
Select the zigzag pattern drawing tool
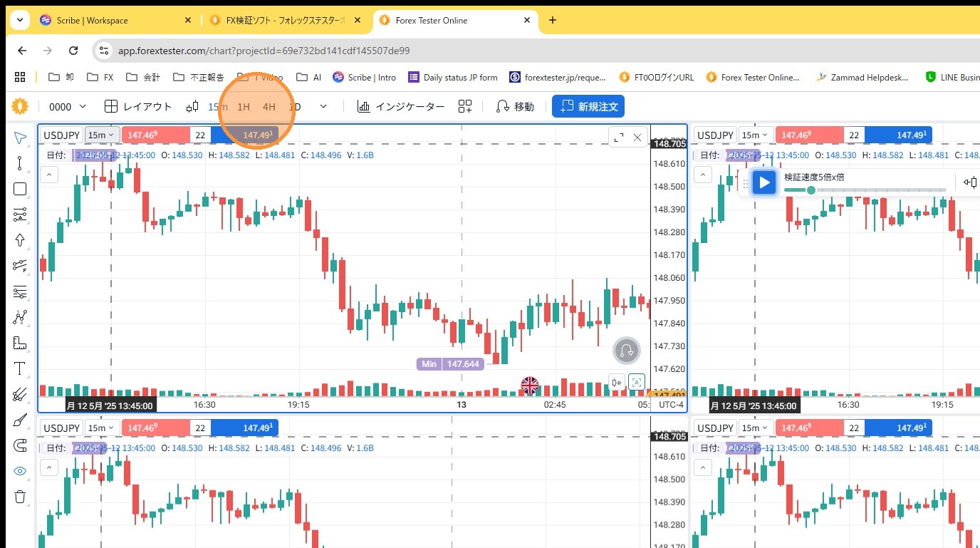tap(20, 317)
